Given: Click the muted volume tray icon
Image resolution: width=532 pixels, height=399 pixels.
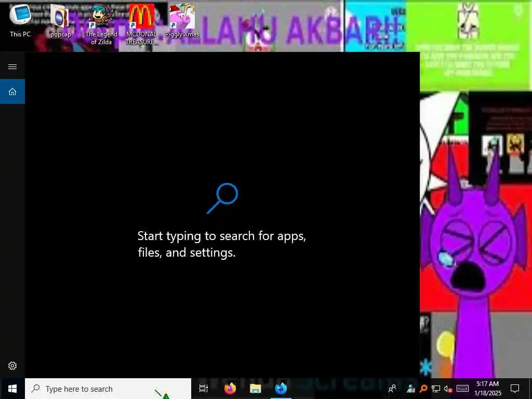Looking at the screenshot, I should (x=448, y=389).
